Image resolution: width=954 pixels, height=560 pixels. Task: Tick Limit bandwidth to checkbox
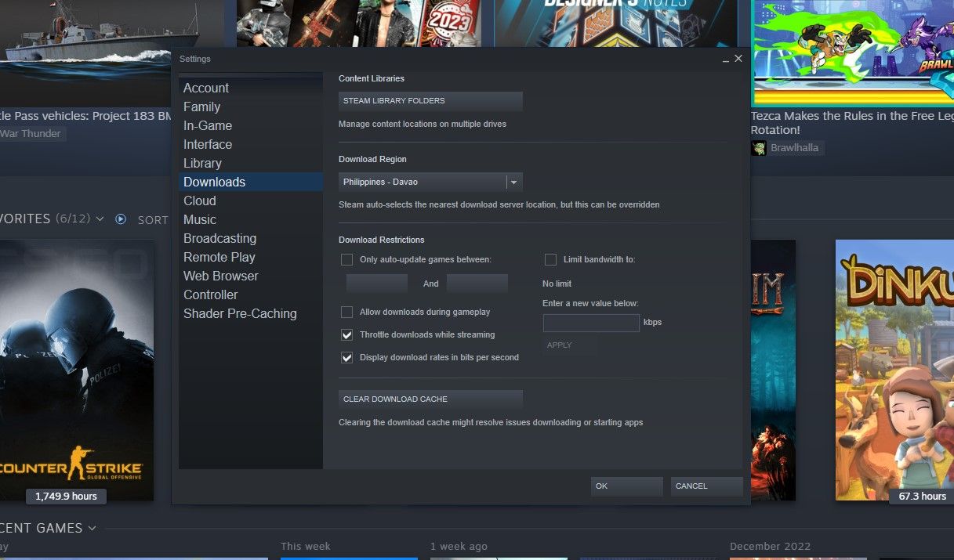tap(550, 259)
